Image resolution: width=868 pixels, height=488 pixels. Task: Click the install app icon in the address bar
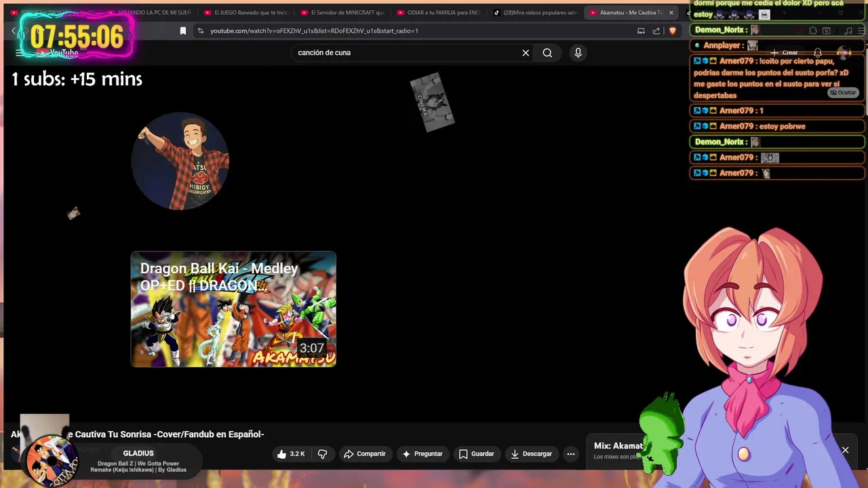[x=641, y=30]
